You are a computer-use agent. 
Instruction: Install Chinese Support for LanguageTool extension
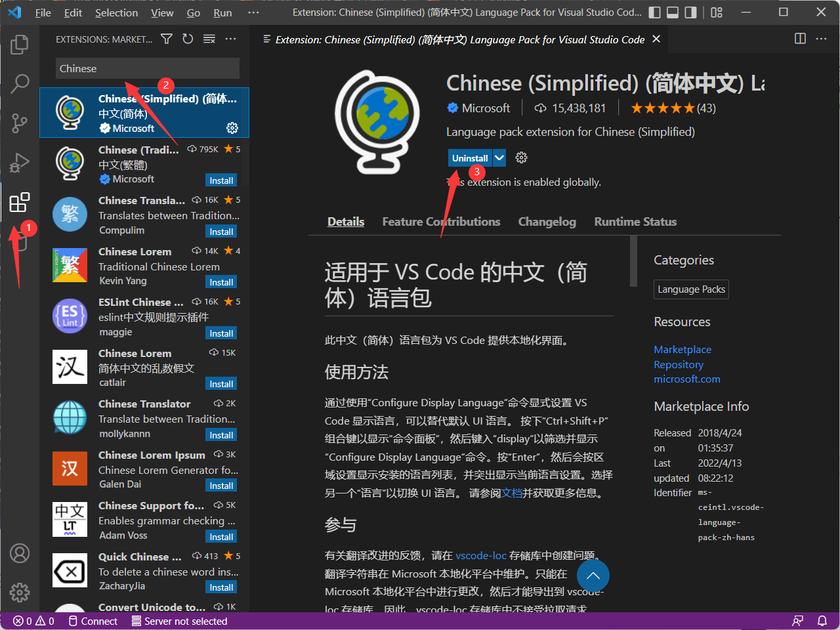coord(221,537)
